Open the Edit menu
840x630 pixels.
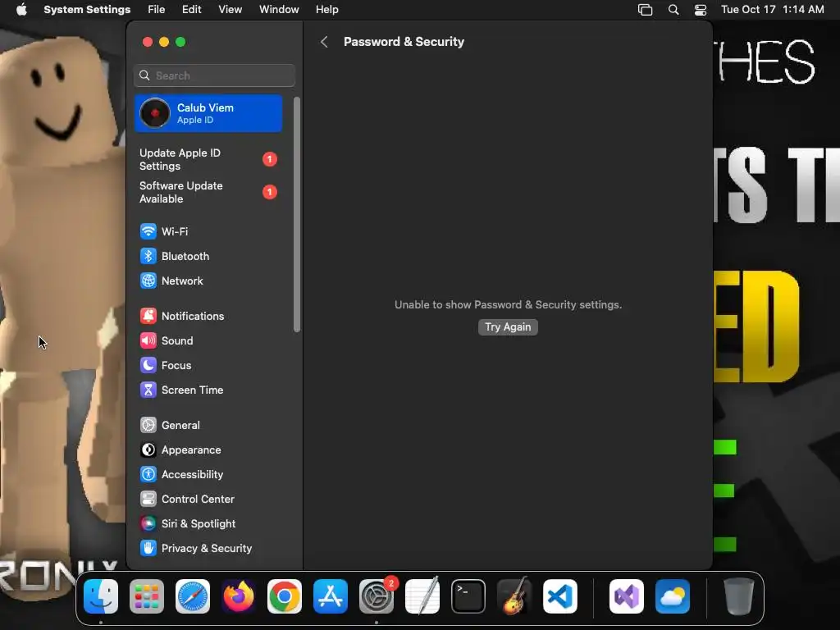pyautogui.click(x=191, y=10)
